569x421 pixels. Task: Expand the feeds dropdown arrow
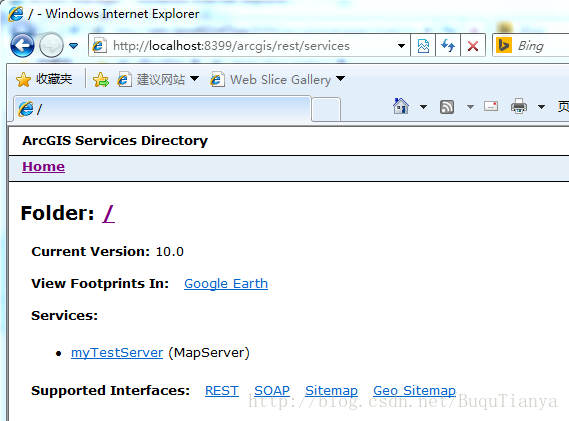coord(470,107)
